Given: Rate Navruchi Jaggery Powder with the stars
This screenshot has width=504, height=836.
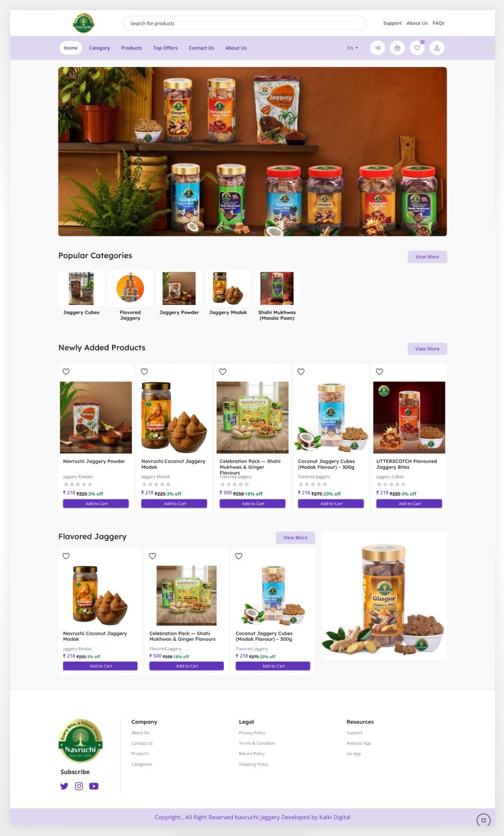Looking at the screenshot, I should [x=78, y=484].
